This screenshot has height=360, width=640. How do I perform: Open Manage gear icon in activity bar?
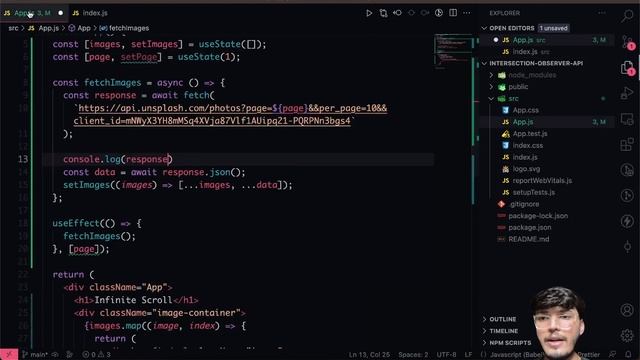(627, 336)
